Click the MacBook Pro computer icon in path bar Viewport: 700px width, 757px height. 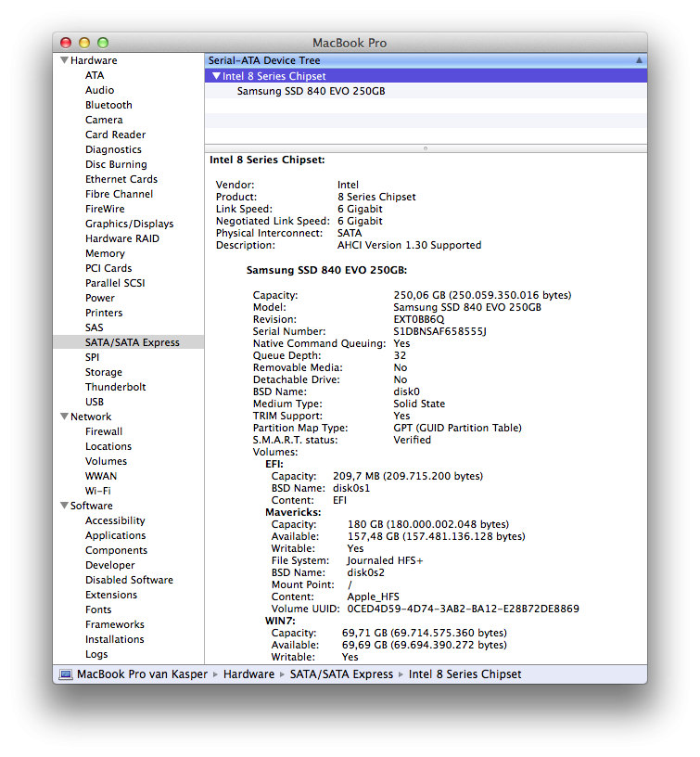coord(66,674)
